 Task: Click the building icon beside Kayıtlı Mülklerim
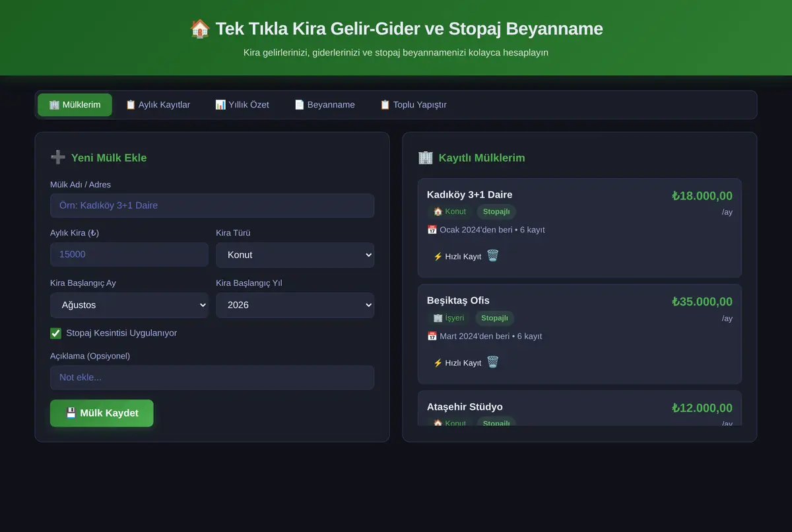tap(426, 157)
